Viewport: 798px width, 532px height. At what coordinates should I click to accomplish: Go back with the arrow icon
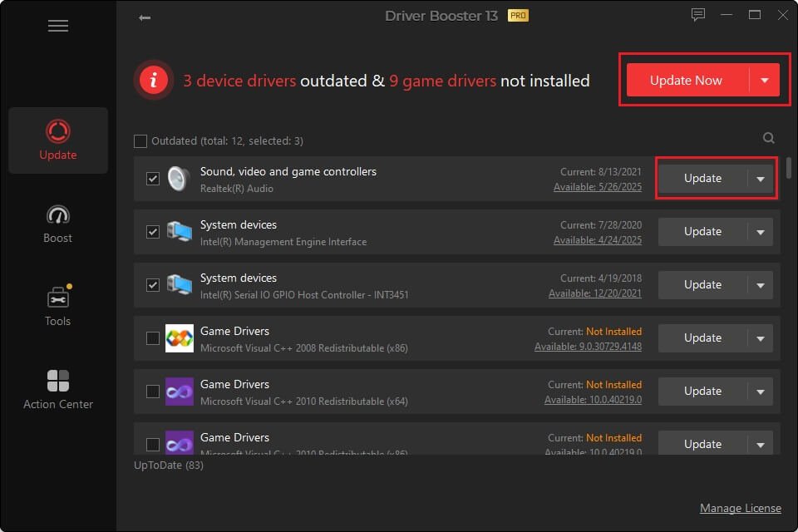(x=145, y=17)
